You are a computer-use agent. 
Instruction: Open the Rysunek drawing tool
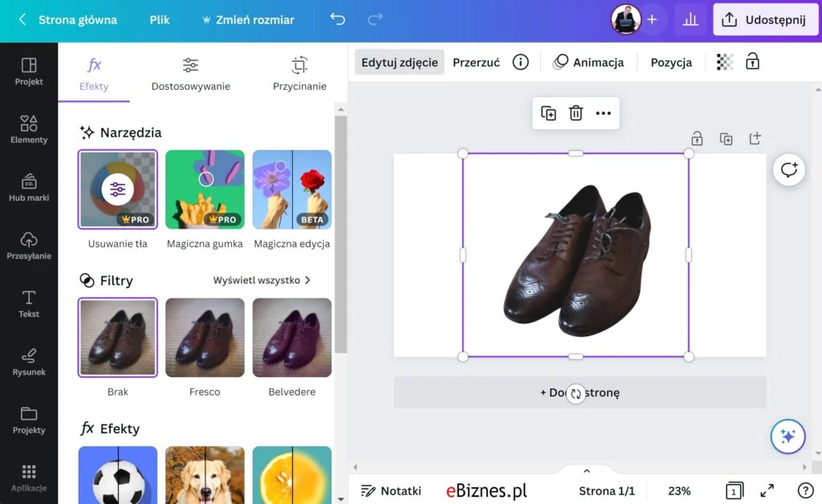[29, 362]
